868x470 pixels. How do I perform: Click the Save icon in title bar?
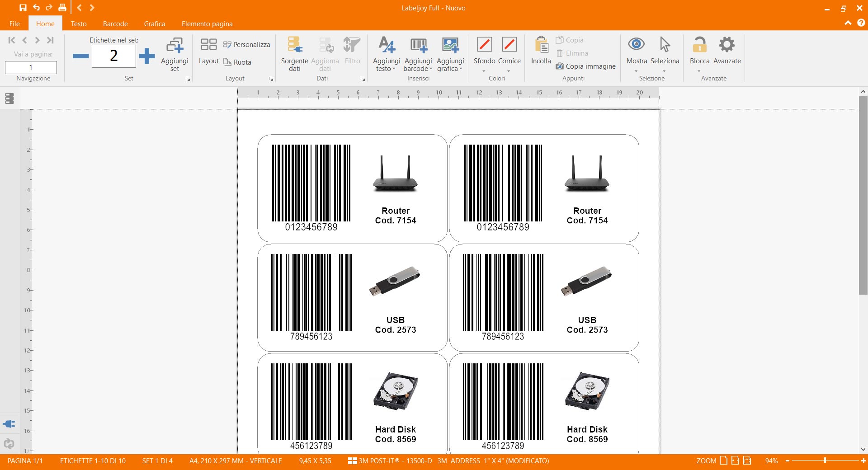click(23, 8)
